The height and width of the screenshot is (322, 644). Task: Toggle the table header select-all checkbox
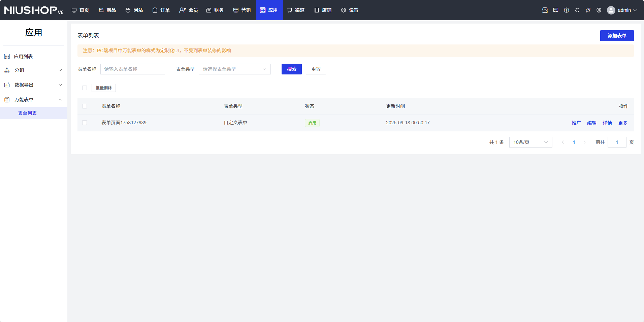(x=85, y=106)
